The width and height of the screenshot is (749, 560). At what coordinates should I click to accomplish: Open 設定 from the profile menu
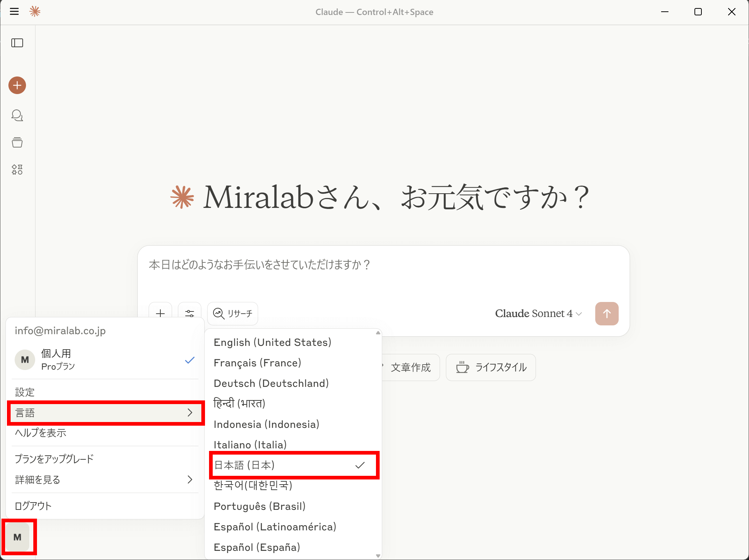105,392
